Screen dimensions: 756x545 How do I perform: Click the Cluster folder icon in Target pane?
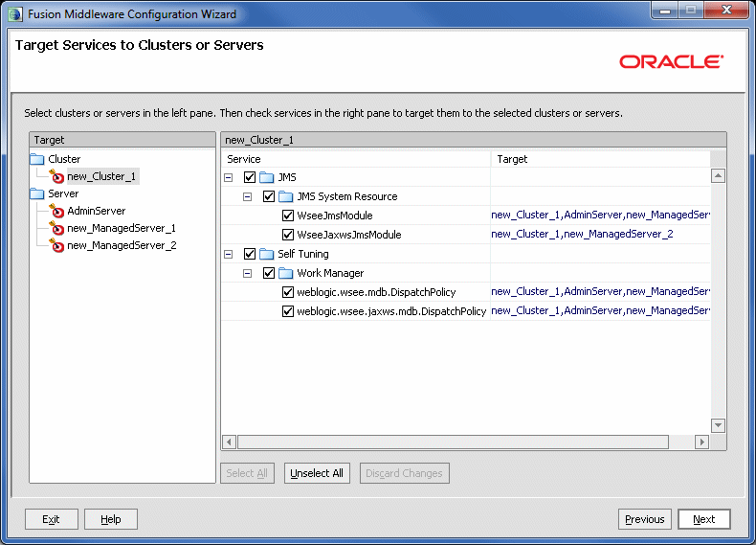(x=37, y=159)
